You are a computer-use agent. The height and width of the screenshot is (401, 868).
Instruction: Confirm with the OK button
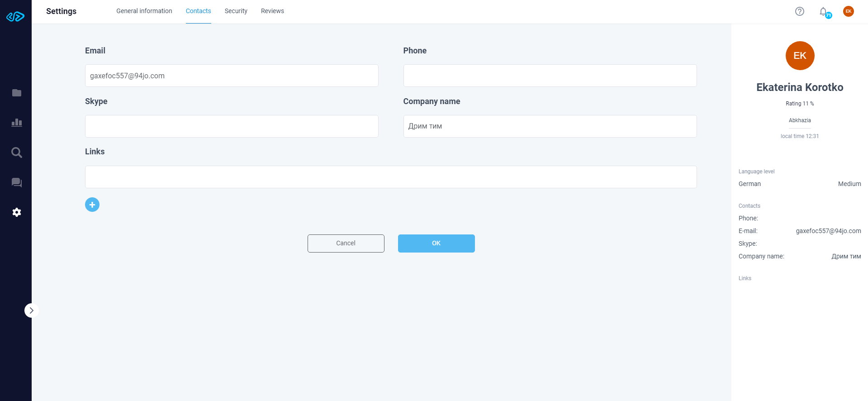(x=436, y=243)
